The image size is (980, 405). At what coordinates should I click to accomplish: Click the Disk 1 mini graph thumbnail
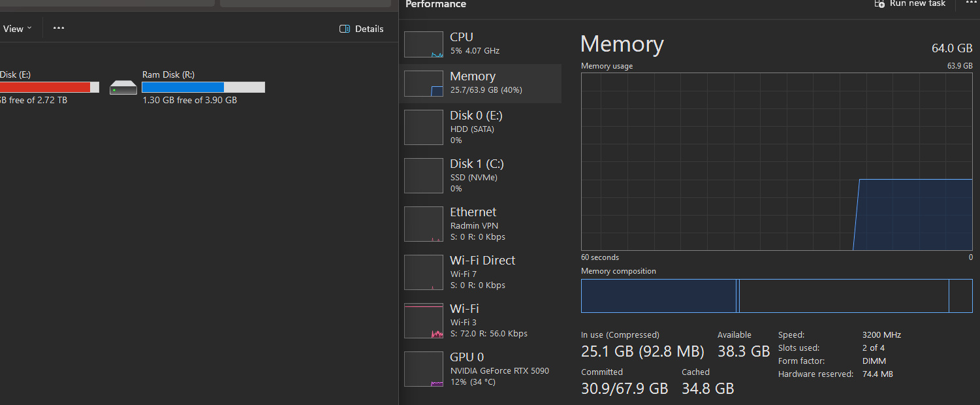[424, 176]
